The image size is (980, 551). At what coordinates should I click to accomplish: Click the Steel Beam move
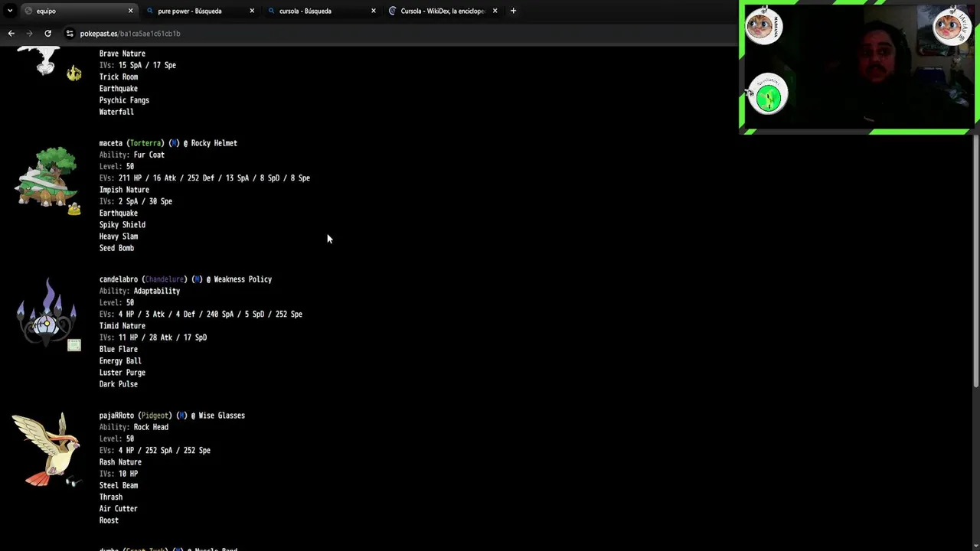point(119,485)
